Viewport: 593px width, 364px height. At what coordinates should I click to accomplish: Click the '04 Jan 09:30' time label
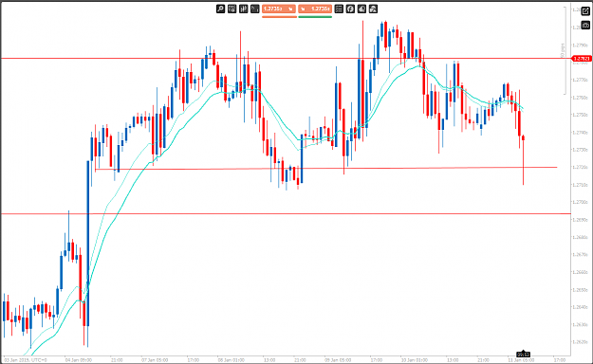click(x=79, y=360)
